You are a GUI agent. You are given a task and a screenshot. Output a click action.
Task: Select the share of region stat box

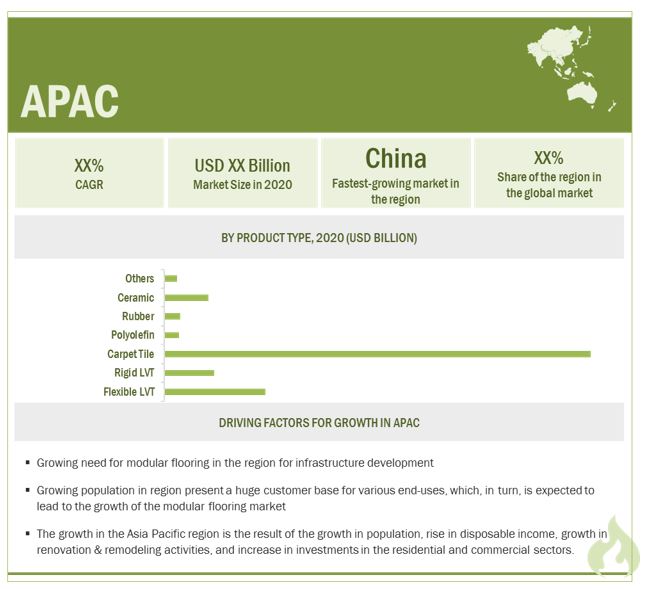pyautogui.click(x=548, y=173)
